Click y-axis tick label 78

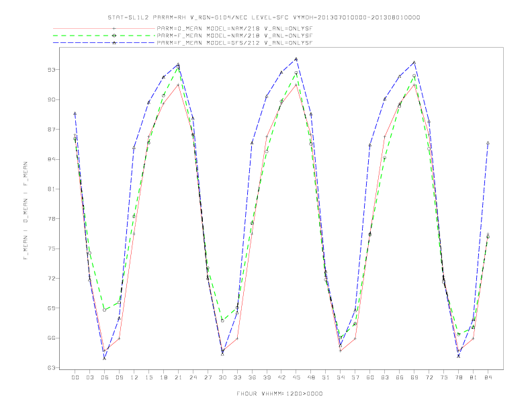pos(51,219)
